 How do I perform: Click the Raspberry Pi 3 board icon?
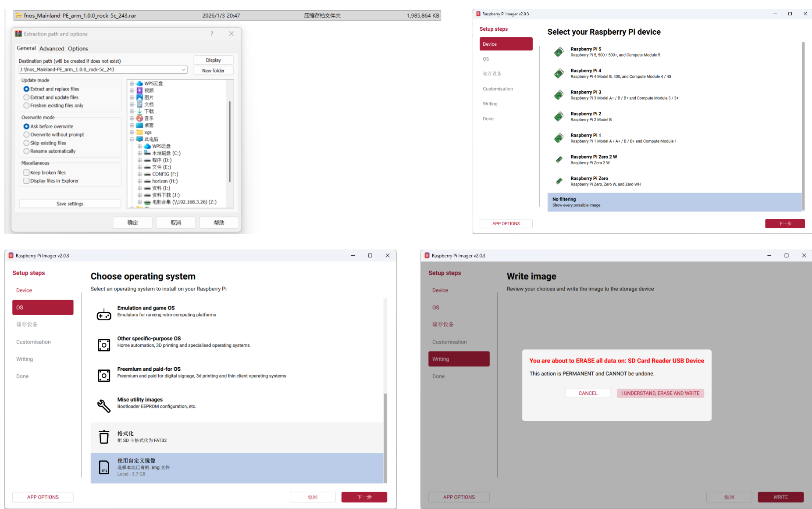(x=559, y=95)
